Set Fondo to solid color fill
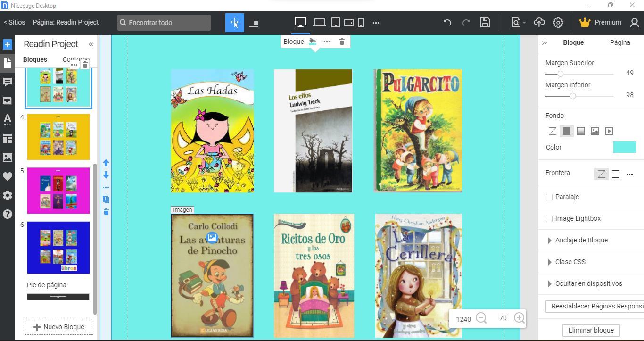 pyautogui.click(x=567, y=131)
